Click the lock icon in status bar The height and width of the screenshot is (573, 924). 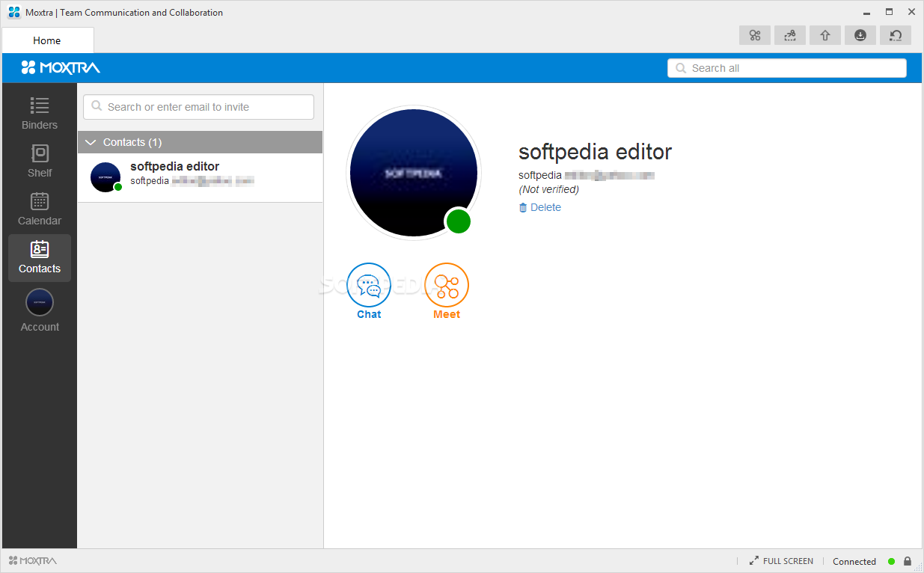tap(908, 561)
